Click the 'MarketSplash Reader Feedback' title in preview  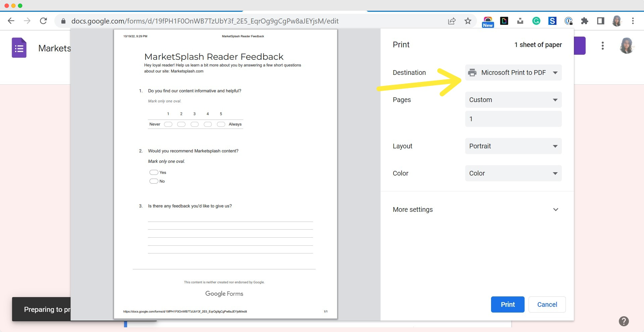coord(214,57)
